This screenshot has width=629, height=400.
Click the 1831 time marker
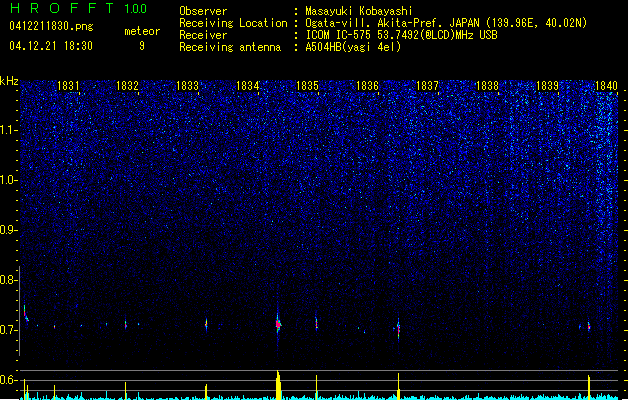pyautogui.click(x=68, y=86)
